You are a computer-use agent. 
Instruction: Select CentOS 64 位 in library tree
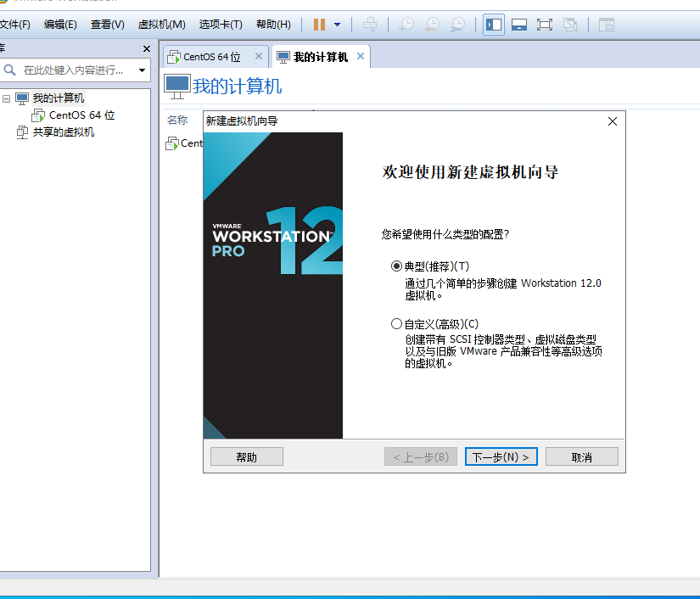click(81, 115)
